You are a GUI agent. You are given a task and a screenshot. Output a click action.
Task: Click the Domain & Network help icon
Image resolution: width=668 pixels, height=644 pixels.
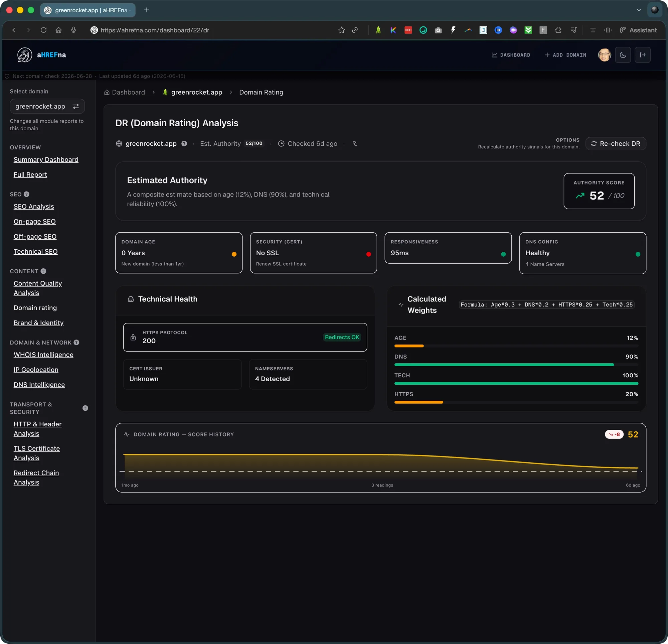coord(76,343)
